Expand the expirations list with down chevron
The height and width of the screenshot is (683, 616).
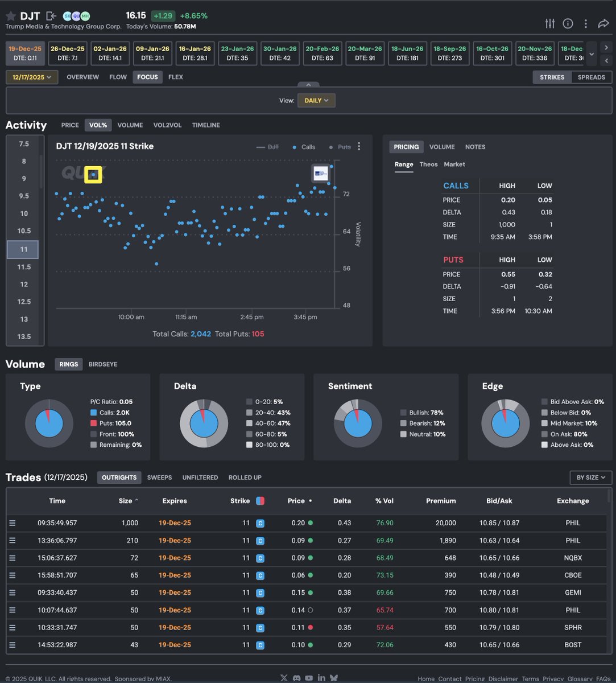click(x=592, y=54)
